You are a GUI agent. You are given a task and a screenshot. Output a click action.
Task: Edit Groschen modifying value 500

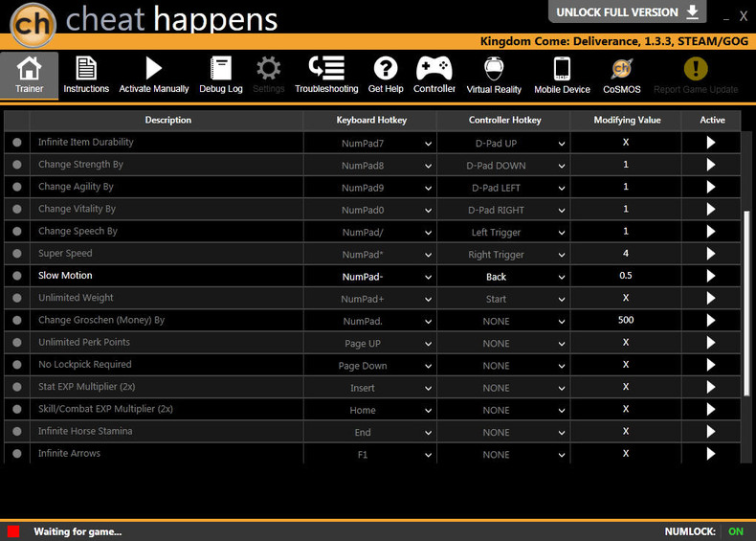(625, 320)
